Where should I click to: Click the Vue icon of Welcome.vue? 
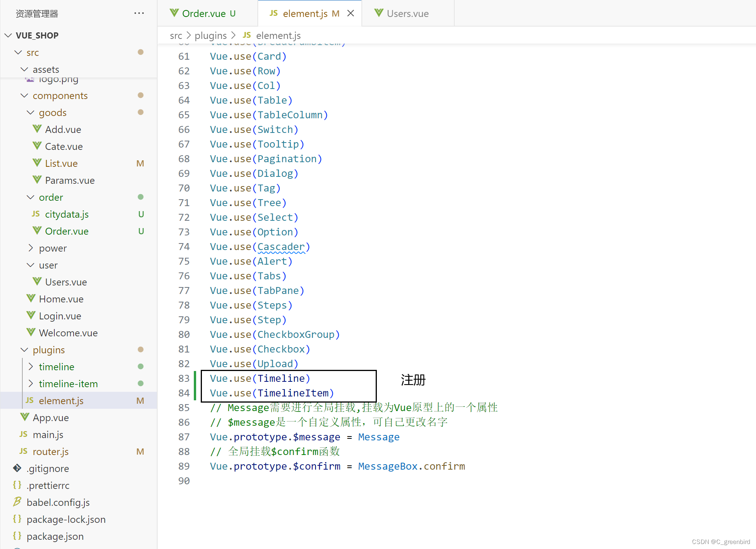pyautogui.click(x=31, y=332)
